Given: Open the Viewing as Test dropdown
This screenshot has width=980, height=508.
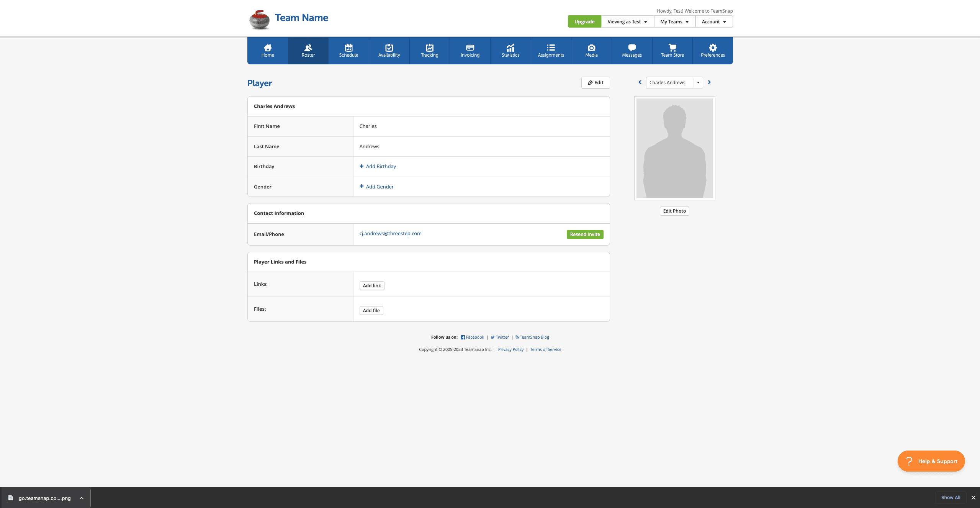Looking at the screenshot, I should click(627, 22).
